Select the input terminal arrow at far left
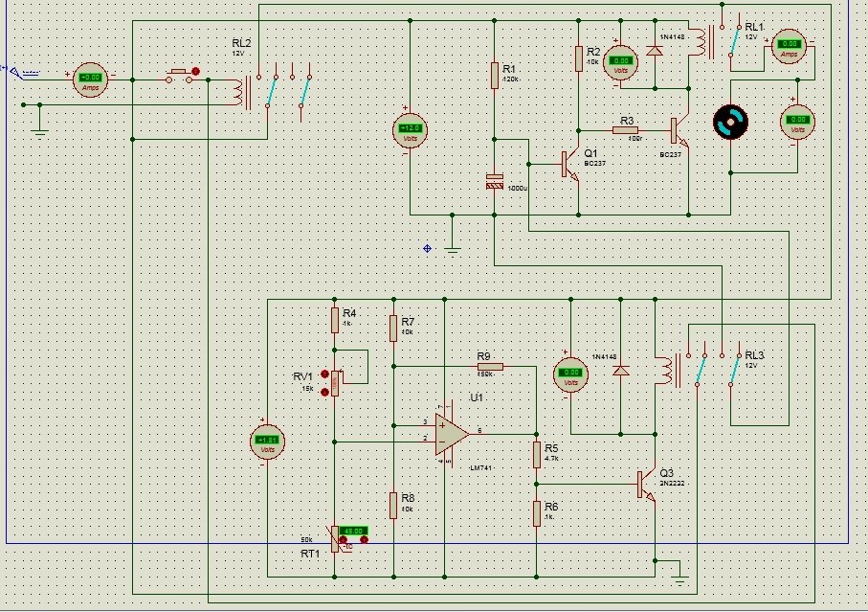 click(x=16, y=73)
